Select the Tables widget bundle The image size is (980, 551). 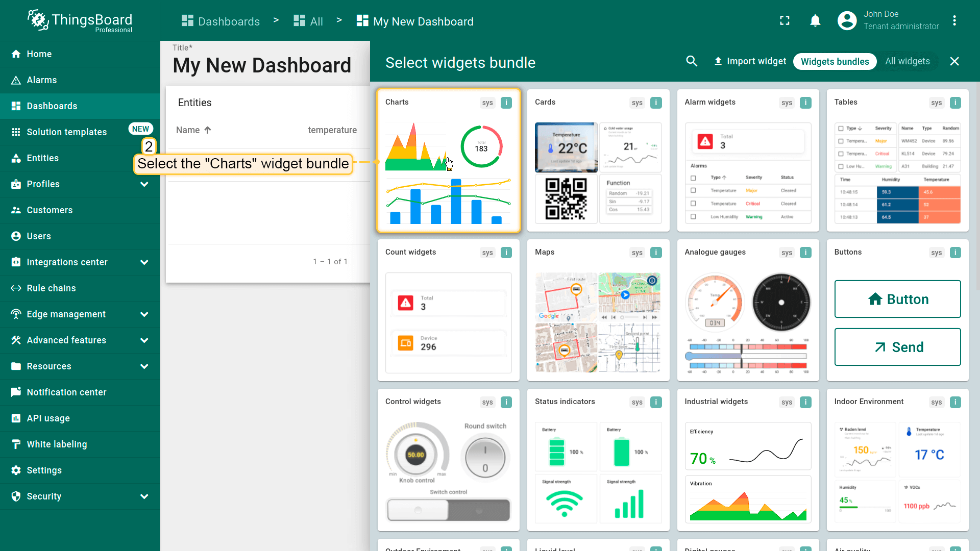[897, 161]
